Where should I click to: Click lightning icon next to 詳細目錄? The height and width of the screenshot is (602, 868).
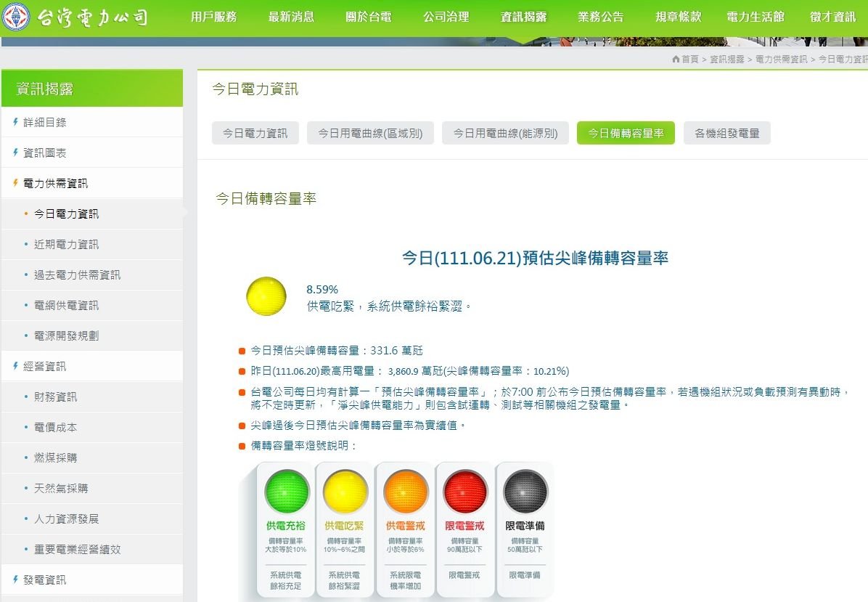click(x=15, y=122)
